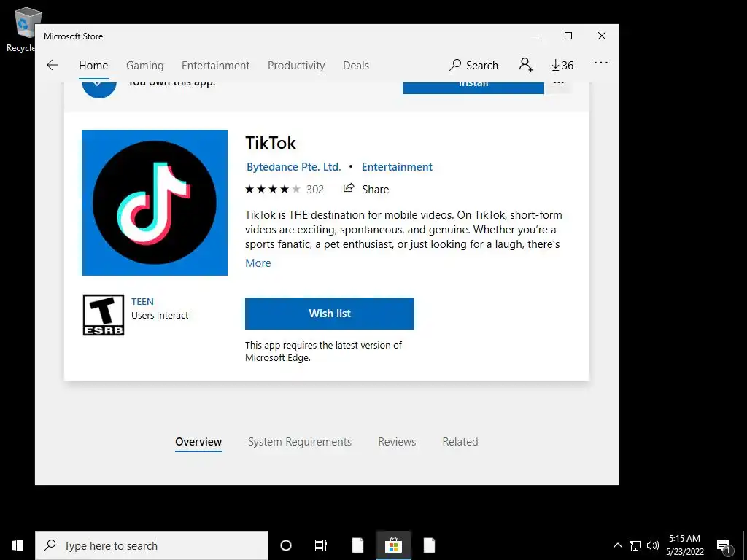Click the TikTok app title
Viewport: 747px width, 560px height.
[x=271, y=143]
